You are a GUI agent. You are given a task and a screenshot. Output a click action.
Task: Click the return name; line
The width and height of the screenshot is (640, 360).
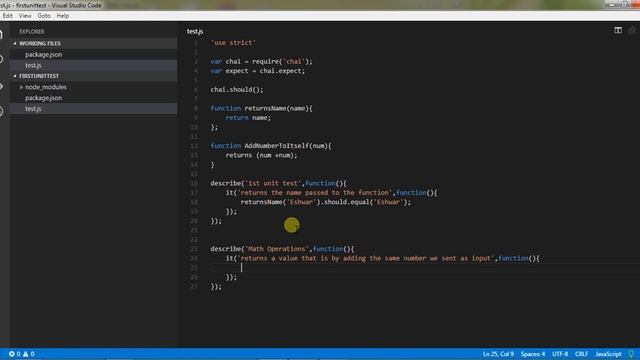248,118
